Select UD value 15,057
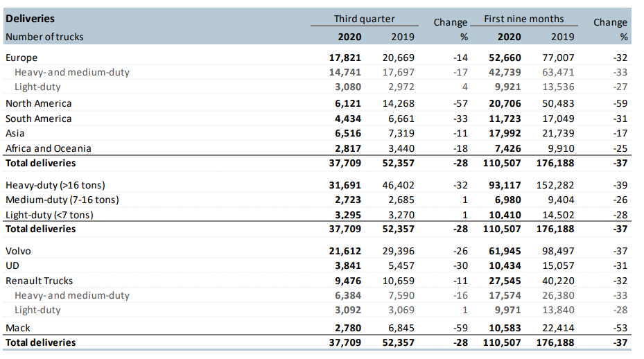 558,265
